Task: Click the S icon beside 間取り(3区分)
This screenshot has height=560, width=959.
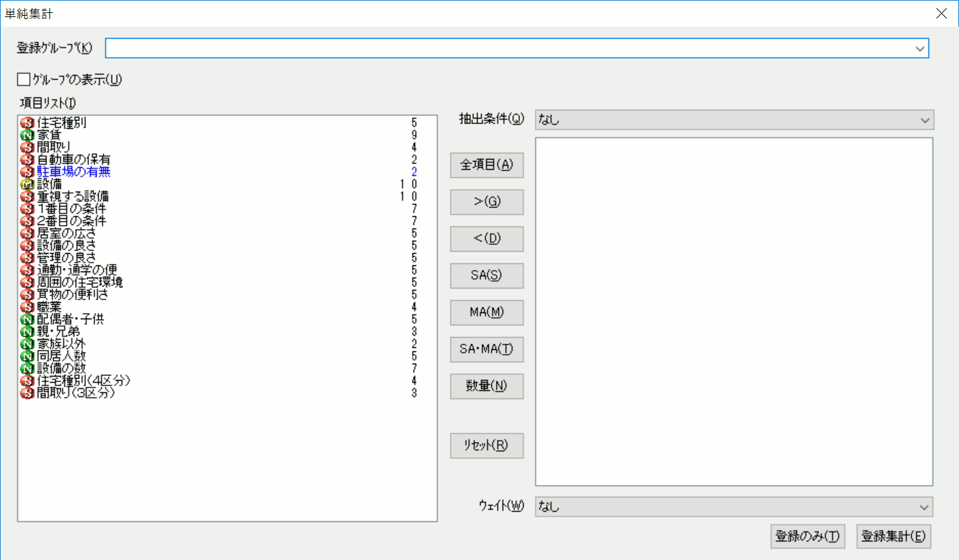Action: [27, 393]
